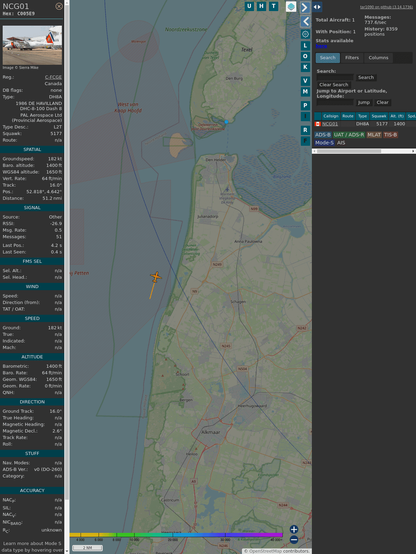Click the right-pointing sidebar arrow button
The height and width of the screenshot is (554, 416).
pyautogui.click(x=305, y=7)
